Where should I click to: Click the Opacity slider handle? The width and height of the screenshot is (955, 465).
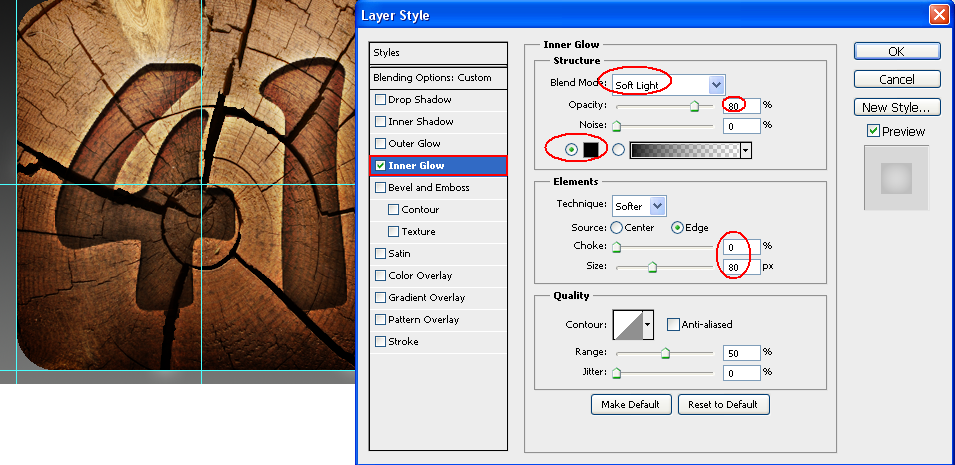pyautogui.click(x=694, y=107)
